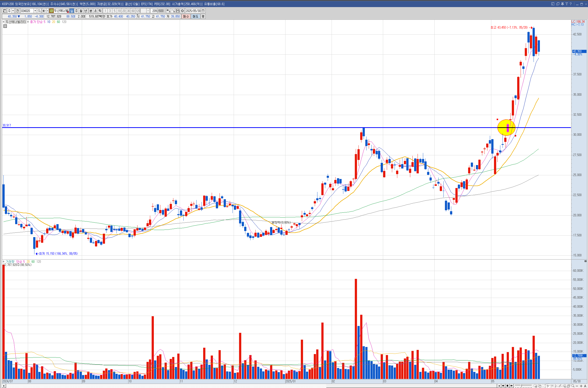Open the dropdown next to 주
The width and height of the screenshot is (588, 388).
tap(13, 11)
